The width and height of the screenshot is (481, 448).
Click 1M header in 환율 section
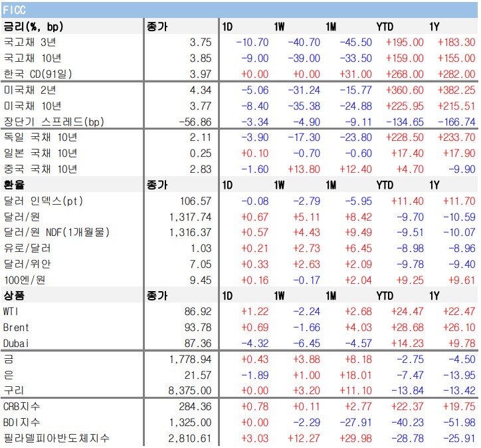331,185
